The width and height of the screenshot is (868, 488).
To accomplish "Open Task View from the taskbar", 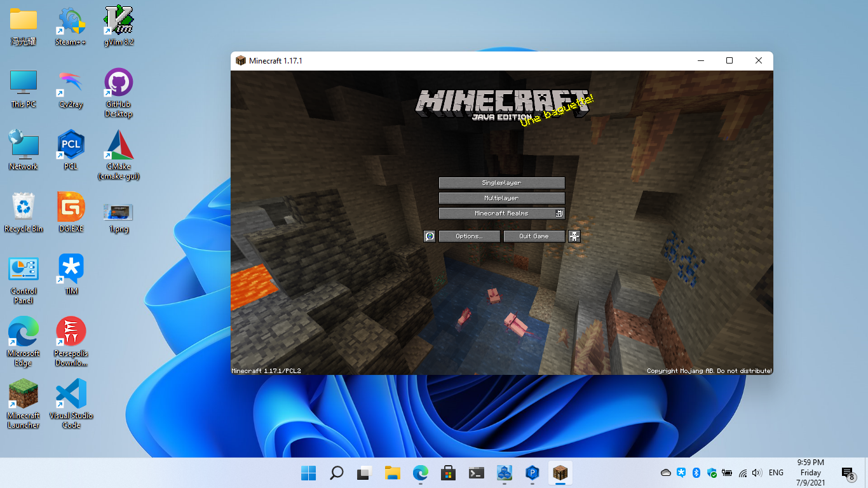I will (x=364, y=473).
